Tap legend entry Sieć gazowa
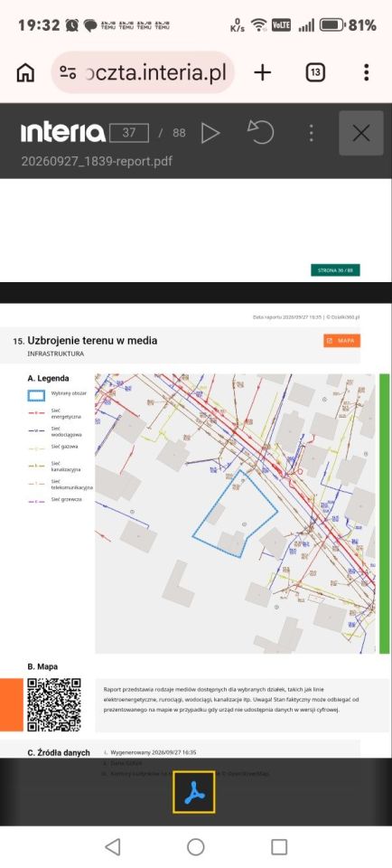392x868 pixels. pyautogui.click(x=52, y=446)
